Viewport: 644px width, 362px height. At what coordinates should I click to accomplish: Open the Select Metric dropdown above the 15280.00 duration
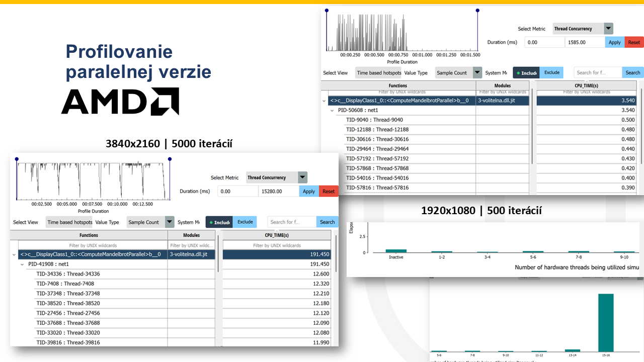tap(277, 177)
